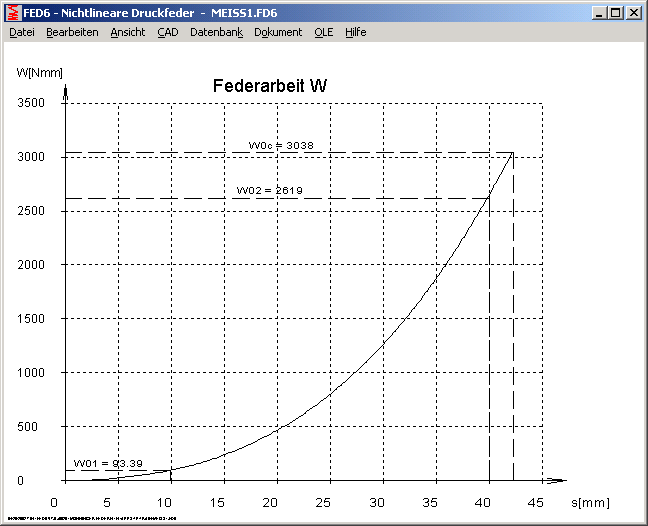Click the W02 = 2619 label
The height and width of the screenshot is (526, 648).
point(269,190)
